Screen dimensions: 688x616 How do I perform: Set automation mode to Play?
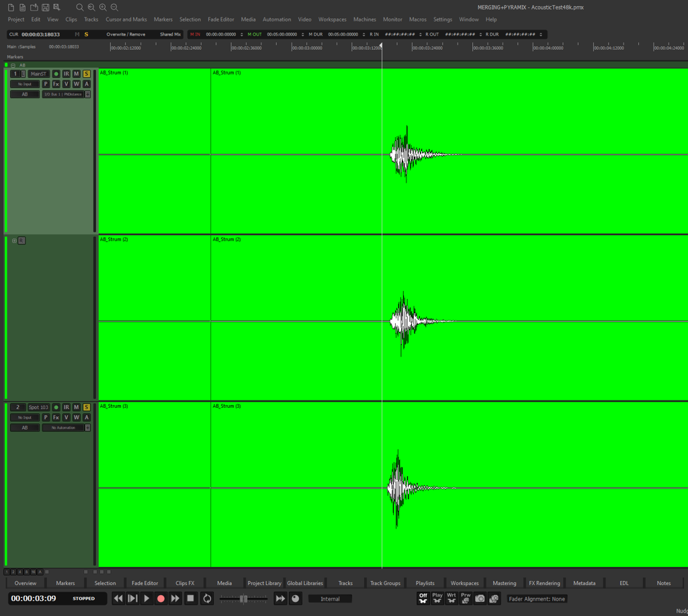click(437, 599)
